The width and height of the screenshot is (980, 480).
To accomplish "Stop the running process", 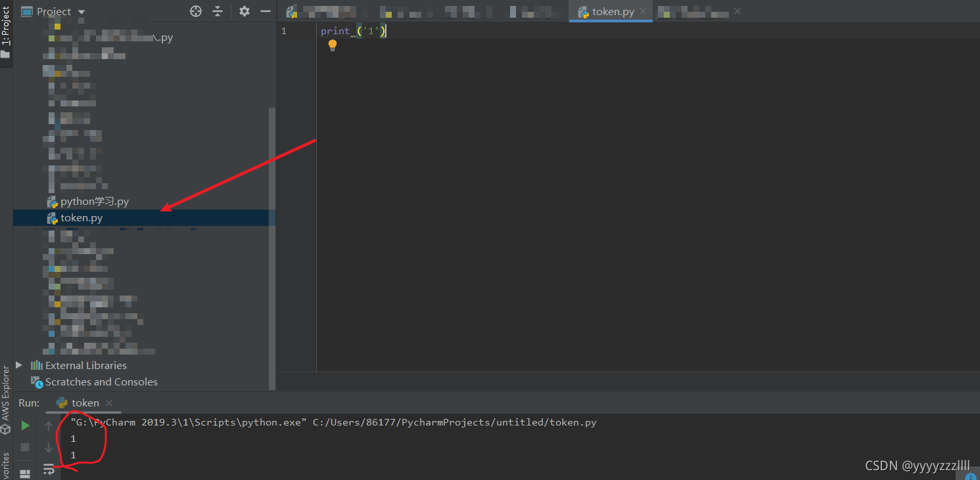I will 25,447.
